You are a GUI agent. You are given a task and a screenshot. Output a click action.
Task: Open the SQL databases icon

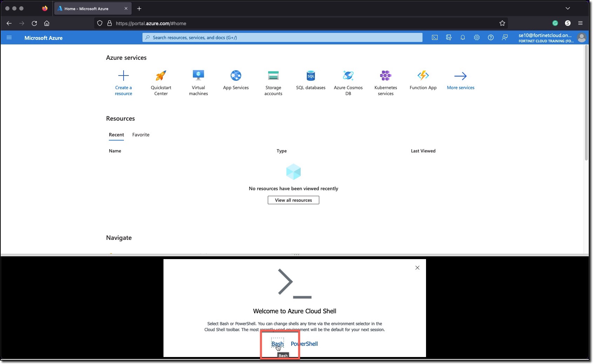311,76
